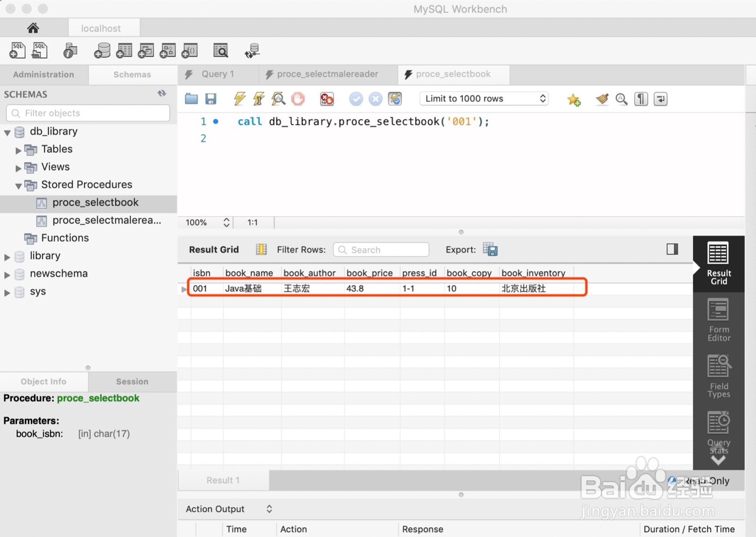Create a new table icon
This screenshot has width=756, height=537.
(x=124, y=50)
